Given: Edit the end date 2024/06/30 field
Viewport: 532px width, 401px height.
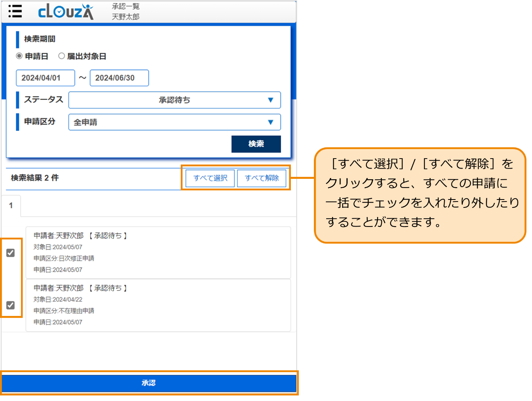Looking at the screenshot, I should 119,78.
